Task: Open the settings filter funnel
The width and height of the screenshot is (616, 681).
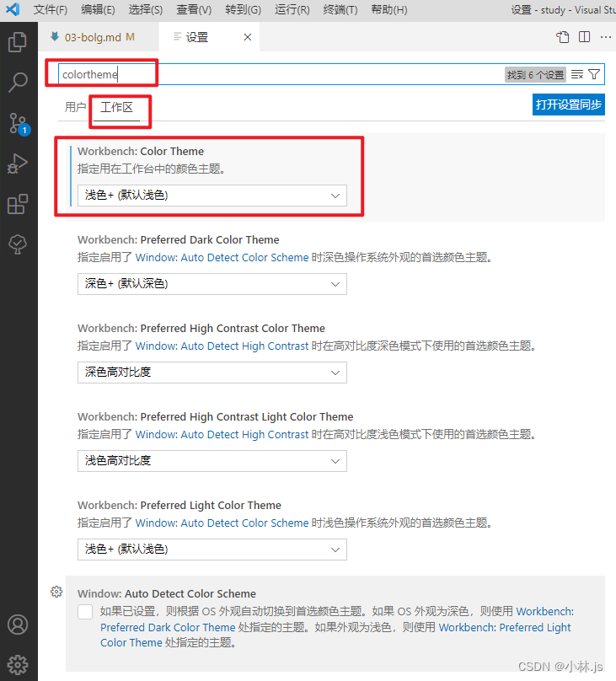Action: click(x=594, y=75)
